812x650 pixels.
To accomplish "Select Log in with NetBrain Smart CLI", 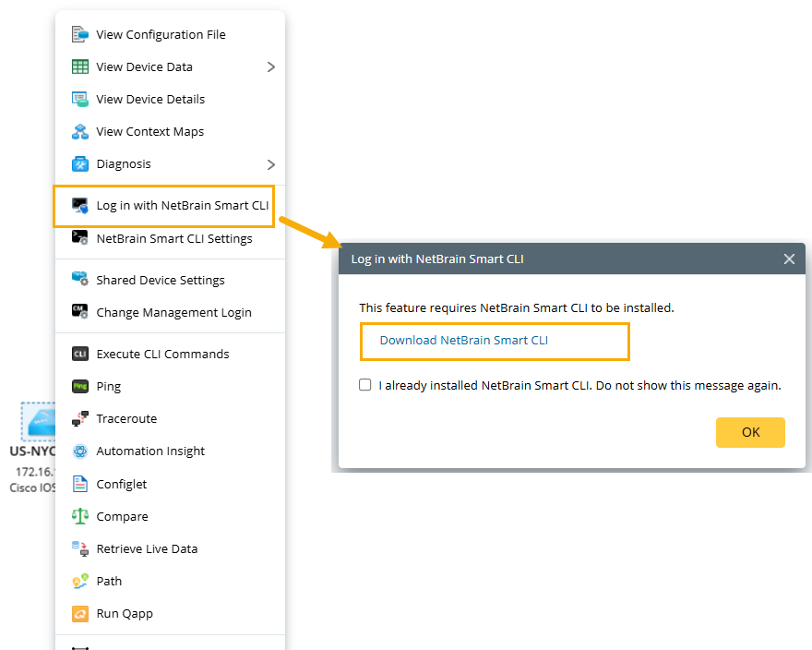I will (x=182, y=206).
